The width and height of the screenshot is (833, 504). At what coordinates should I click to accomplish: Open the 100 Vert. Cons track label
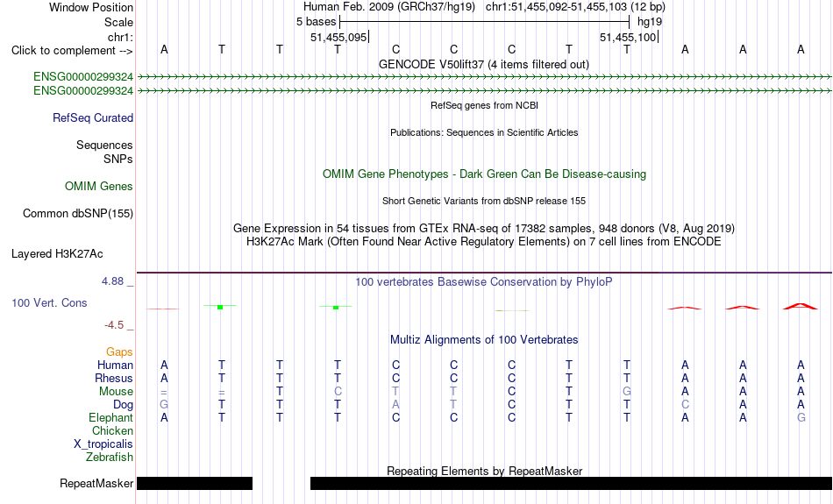49,302
